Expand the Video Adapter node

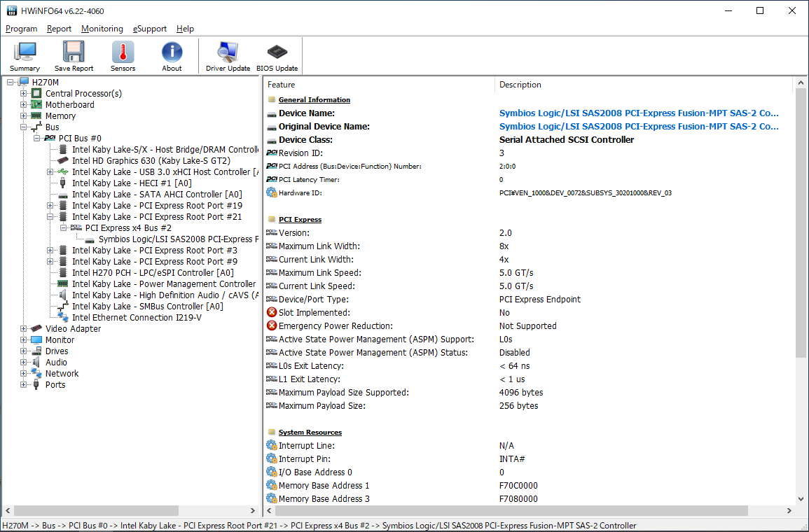tap(23, 328)
